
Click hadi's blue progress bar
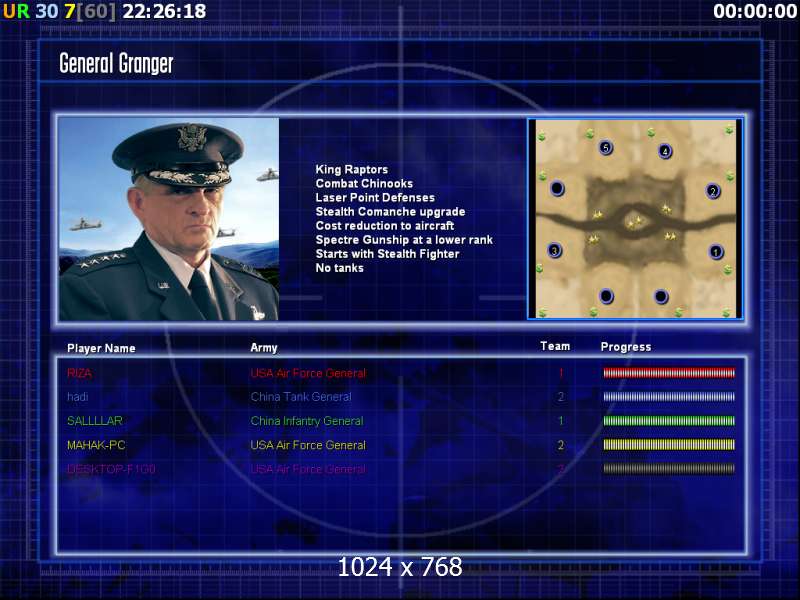pos(669,396)
